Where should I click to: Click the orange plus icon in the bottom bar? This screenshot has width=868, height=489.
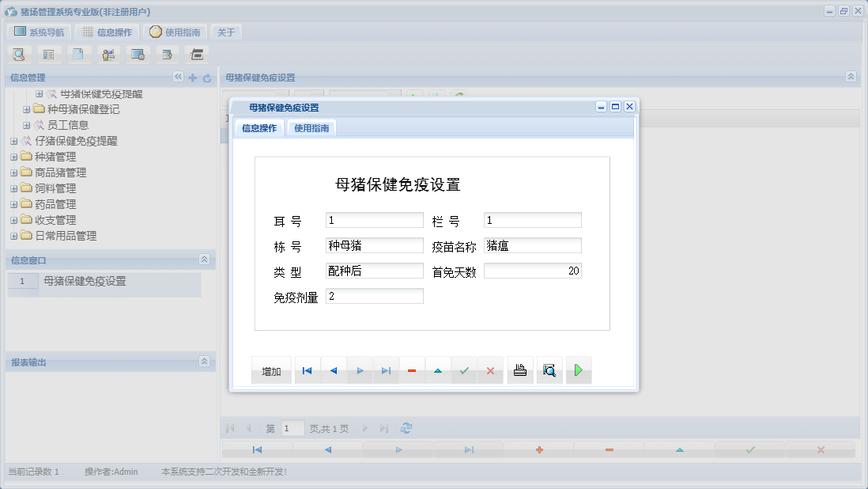pyautogui.click(x=539, y=449)
